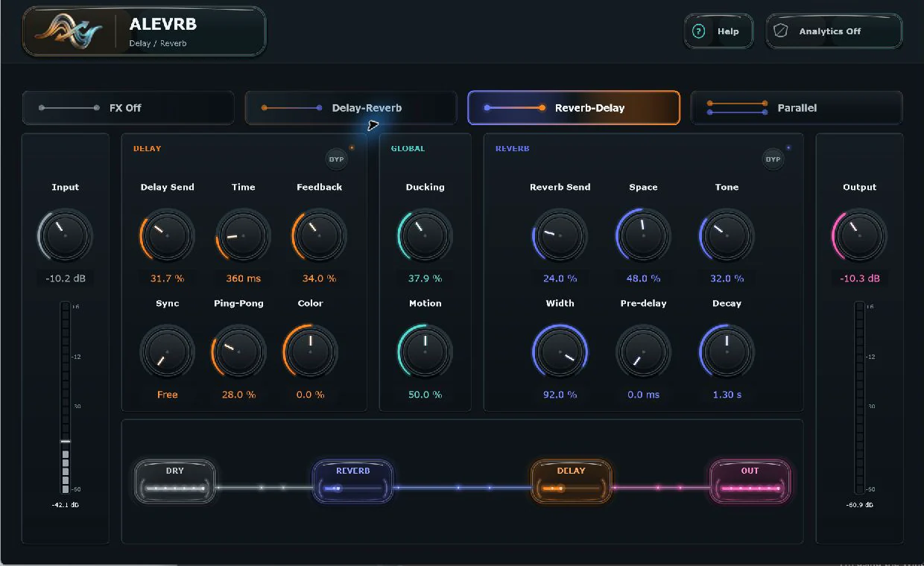Click the Feedback knob
924x566 pixels.
pyautogui.click(x=319, y=236)
